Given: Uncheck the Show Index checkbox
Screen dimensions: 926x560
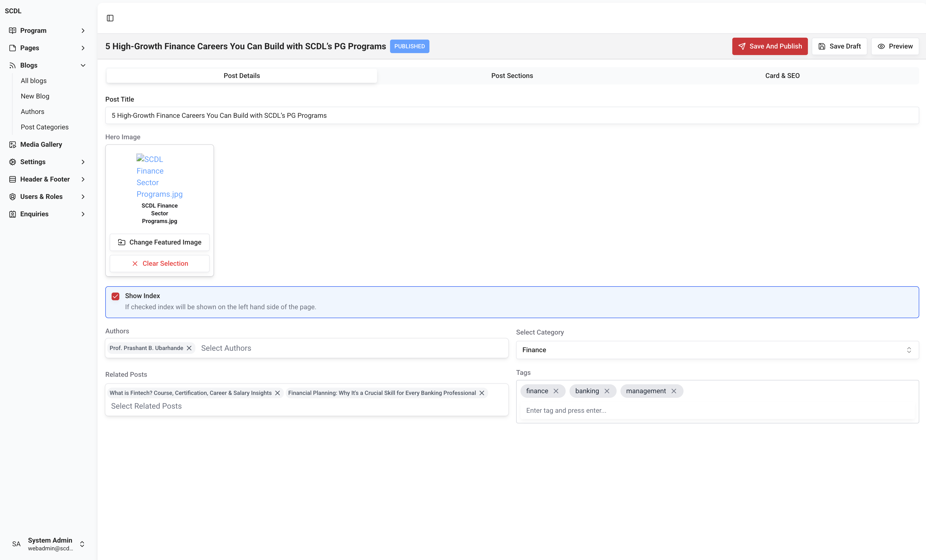Looking at the screenshot, I should click(115, 296).
